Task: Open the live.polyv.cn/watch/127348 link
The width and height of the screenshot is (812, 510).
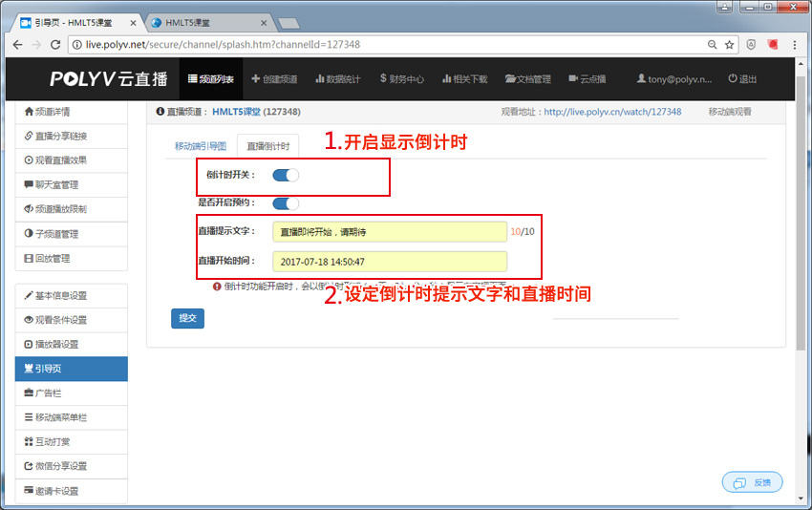Action: (612, 112)
